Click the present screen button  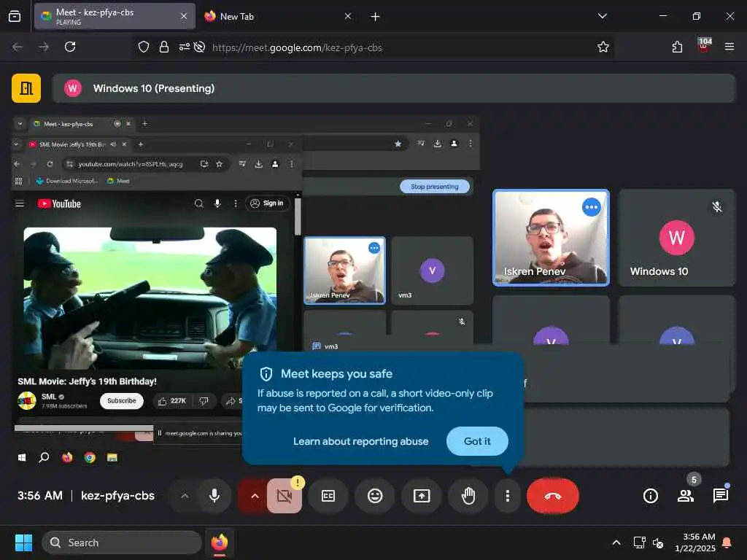point(422,496)
